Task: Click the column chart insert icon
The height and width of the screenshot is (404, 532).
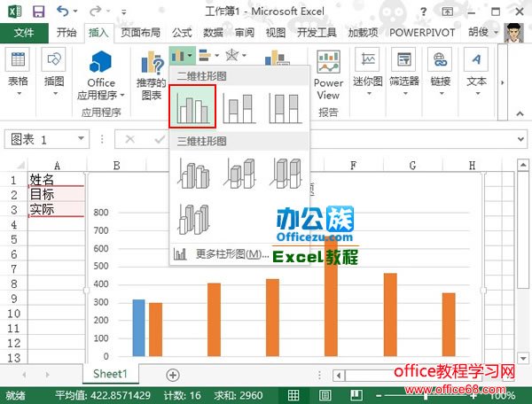Action: [178, 55]
